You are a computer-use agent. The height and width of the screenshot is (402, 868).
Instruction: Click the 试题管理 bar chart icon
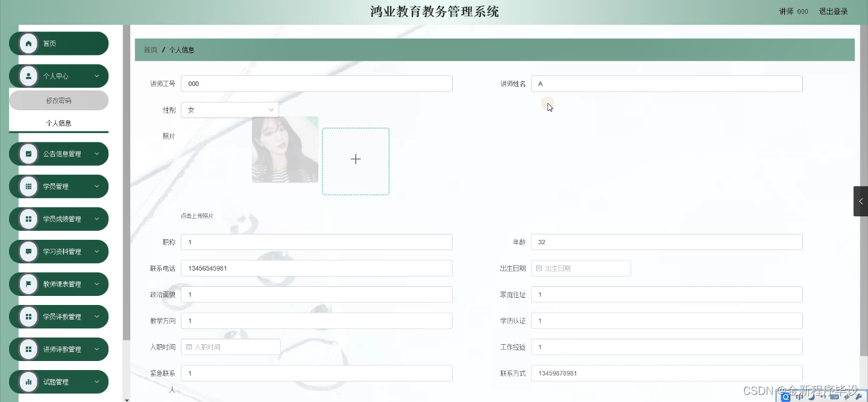[28, 382]
